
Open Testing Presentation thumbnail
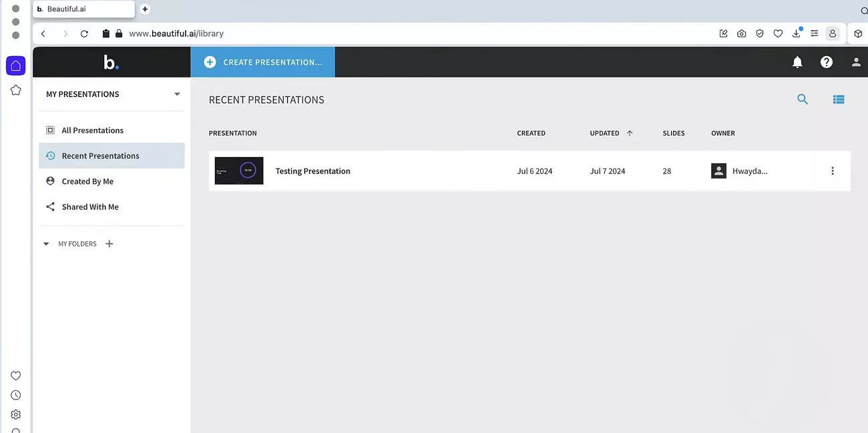239,171
